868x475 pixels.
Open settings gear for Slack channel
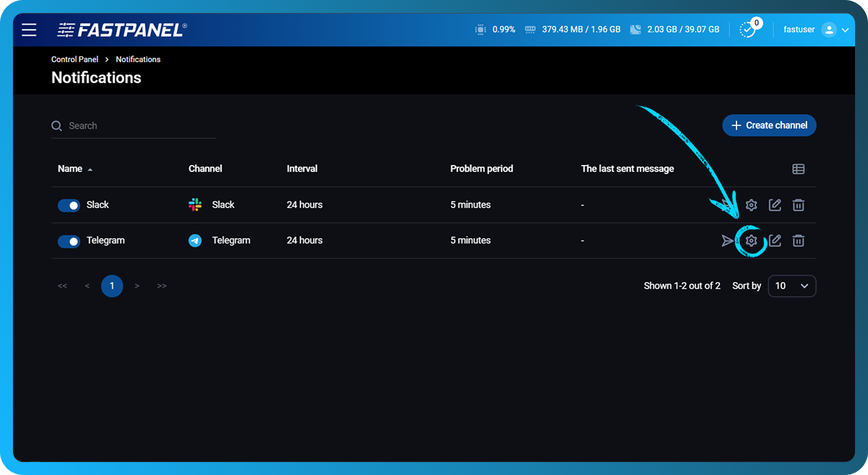pos(751,205)
